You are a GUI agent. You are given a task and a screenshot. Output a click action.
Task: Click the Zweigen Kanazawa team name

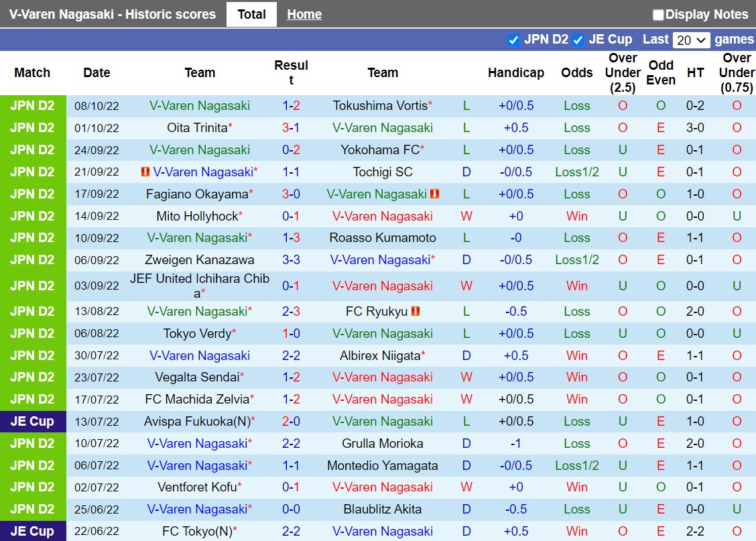[199, 259]
